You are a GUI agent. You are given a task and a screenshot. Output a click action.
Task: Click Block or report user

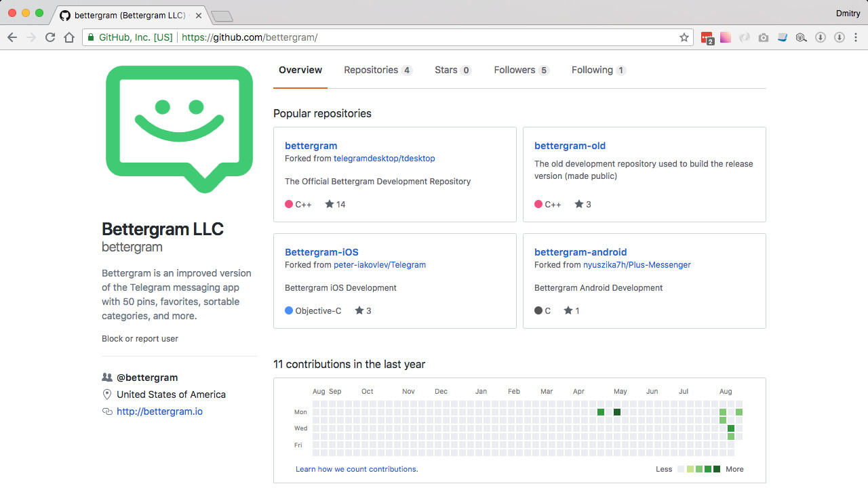140,339
